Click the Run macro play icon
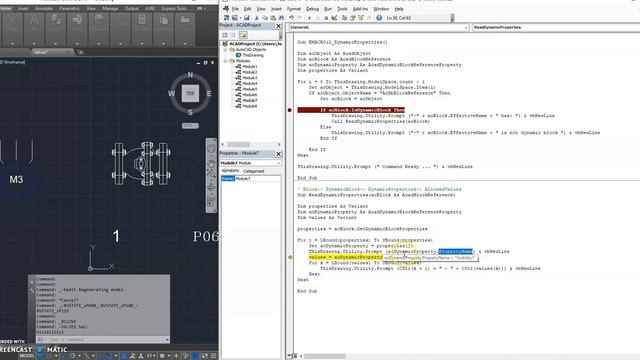Screen dimensions: 640x360 [309, 18]
